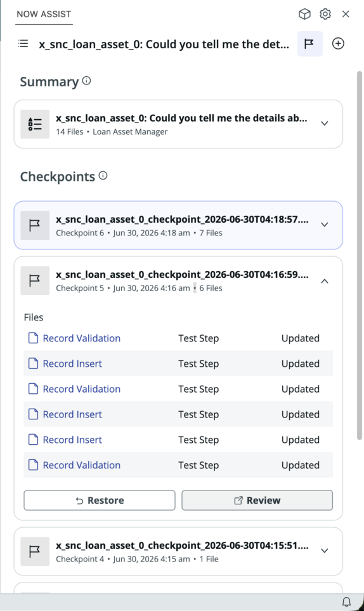Image resolution: width=364 pixels, height=611 pixels.
Task: Click the flag icon of Checkpoint 5
Action: click(35, 280)
